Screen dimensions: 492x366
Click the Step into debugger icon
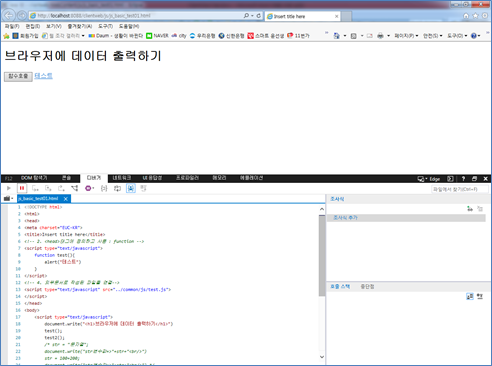pos(35,188)
